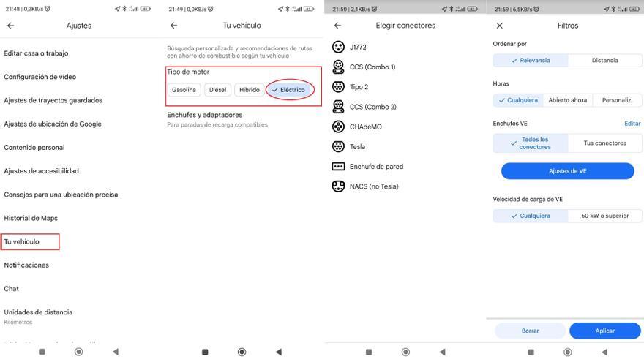This screenshot has height=362, width=644.
Task: Tap the Ajustes de VE button
Action: 568,171
